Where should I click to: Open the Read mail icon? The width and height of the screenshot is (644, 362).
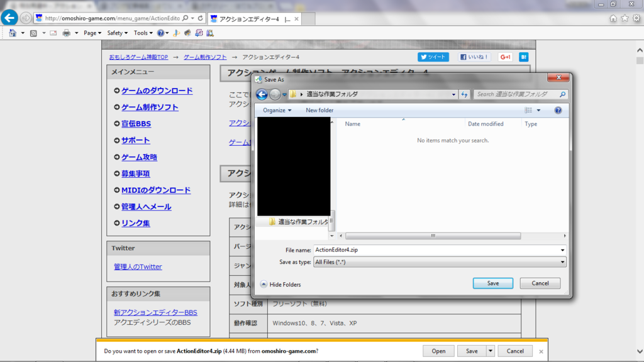52,33
